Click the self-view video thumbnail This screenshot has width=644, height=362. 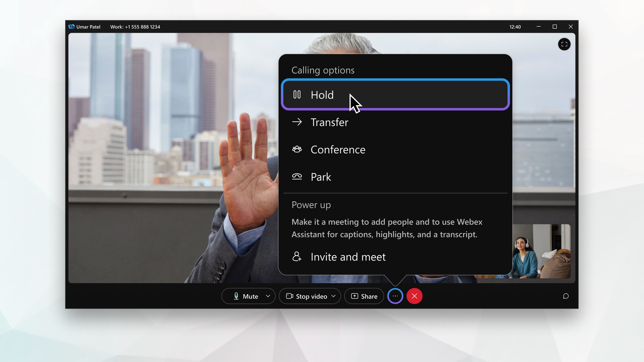541,251
